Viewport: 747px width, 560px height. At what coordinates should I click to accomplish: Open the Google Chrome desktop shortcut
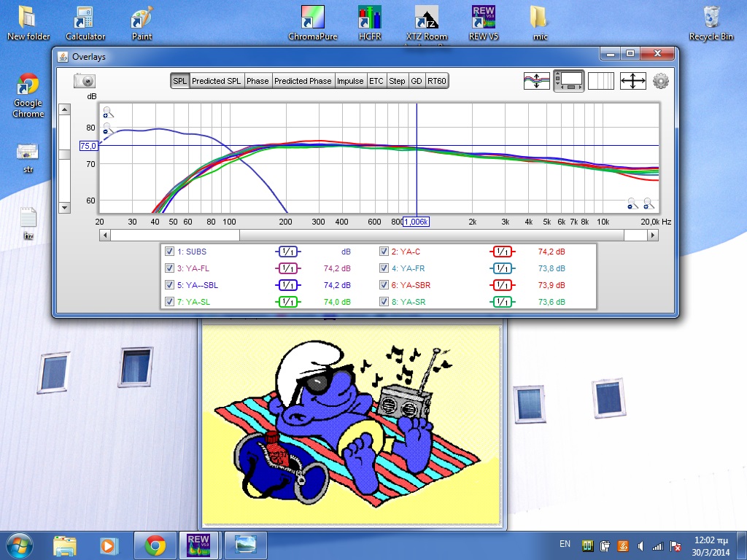point(28,96)
